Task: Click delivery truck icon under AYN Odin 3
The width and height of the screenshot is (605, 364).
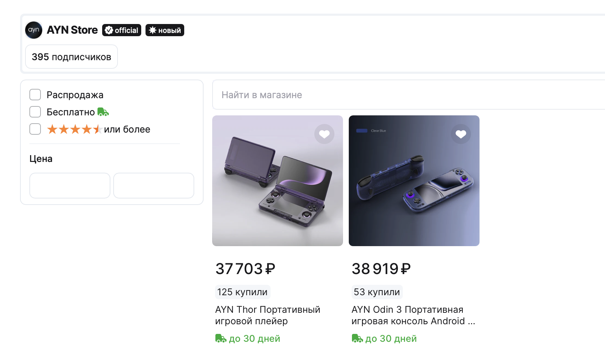Action: pos(357,339)
